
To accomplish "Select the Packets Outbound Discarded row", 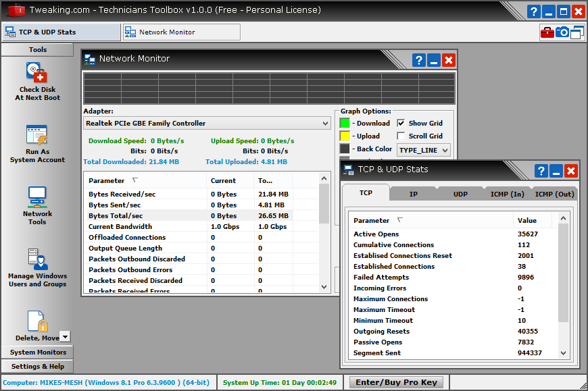I will coord(201,259).
